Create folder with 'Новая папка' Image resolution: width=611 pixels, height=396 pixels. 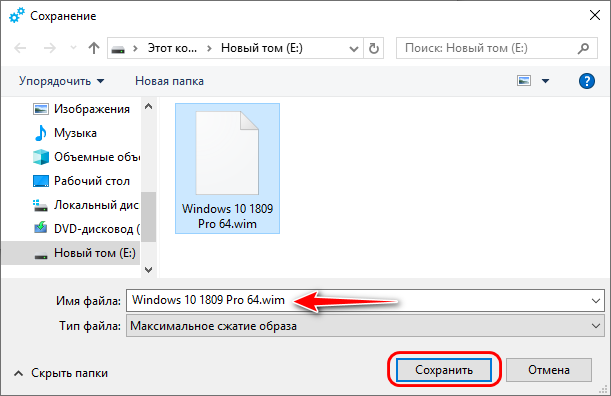point(169,81)
